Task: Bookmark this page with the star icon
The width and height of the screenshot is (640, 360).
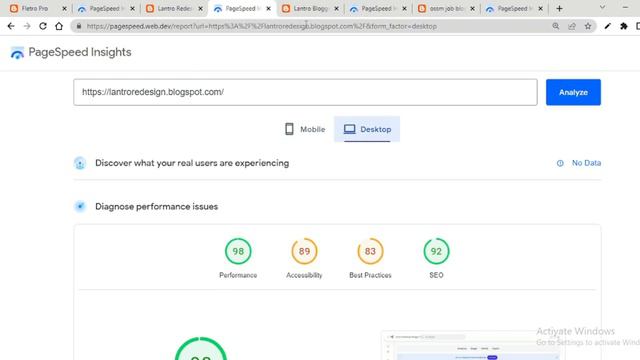Action: pyautogui.click(x=588, y=26)
